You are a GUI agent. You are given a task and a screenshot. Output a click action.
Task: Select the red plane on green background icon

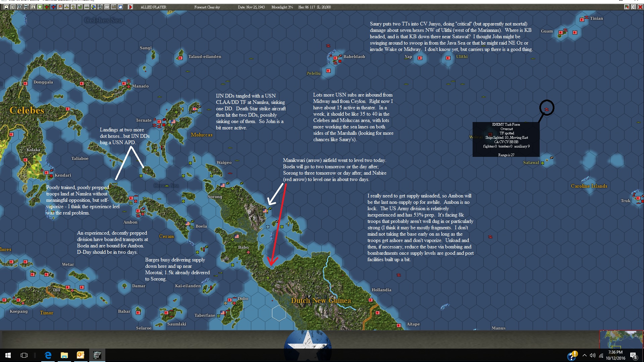coord(47,7)
